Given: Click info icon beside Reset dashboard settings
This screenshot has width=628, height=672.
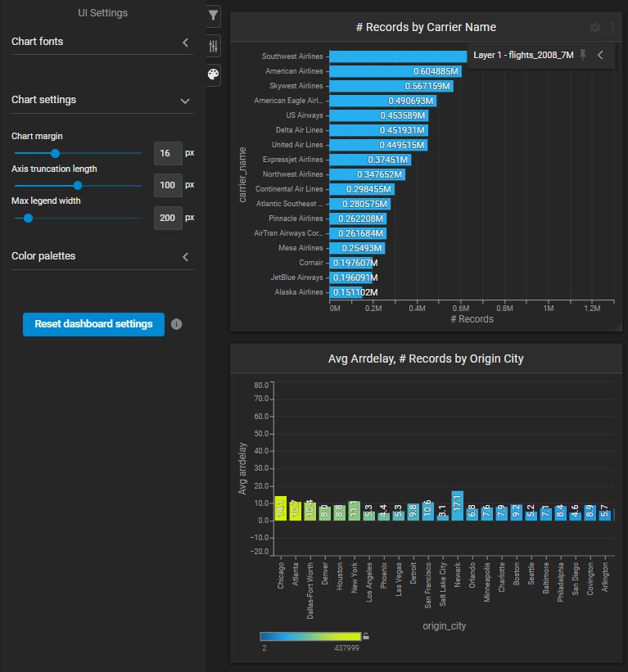Looking at the screenshot, I should click(177, 324).
